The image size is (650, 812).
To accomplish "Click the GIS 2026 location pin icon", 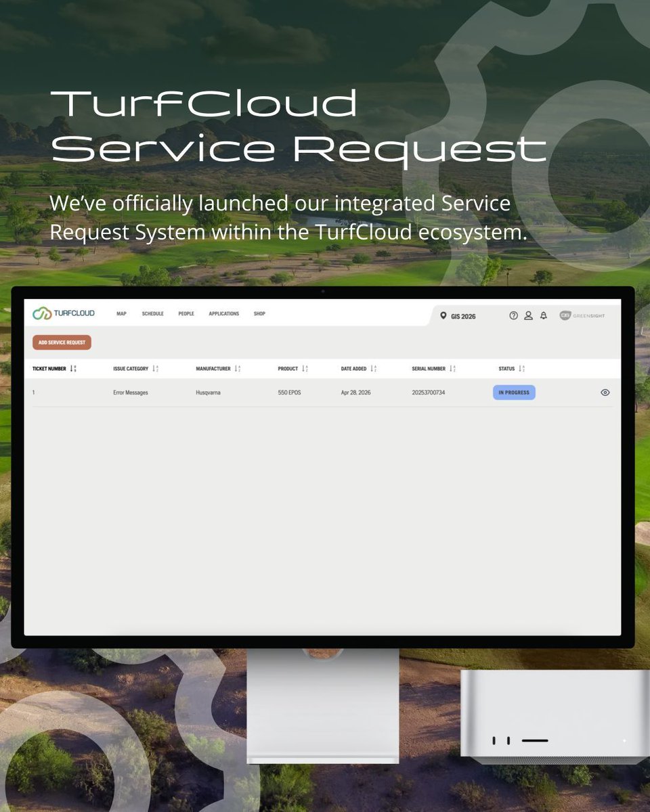I will (x=443, y=316).
